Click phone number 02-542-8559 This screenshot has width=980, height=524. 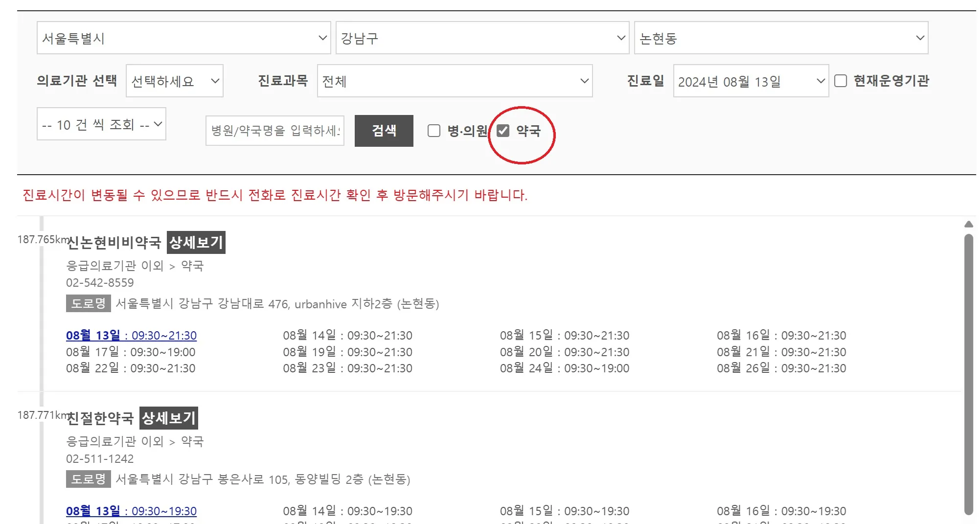100,283
